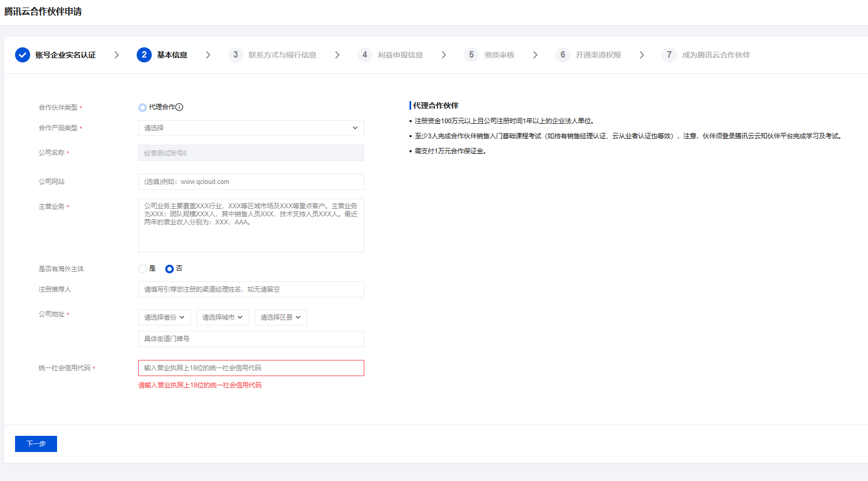Click the 下一步 button
The height and width of the screenshot is (481, 868).
coord(36,444)
